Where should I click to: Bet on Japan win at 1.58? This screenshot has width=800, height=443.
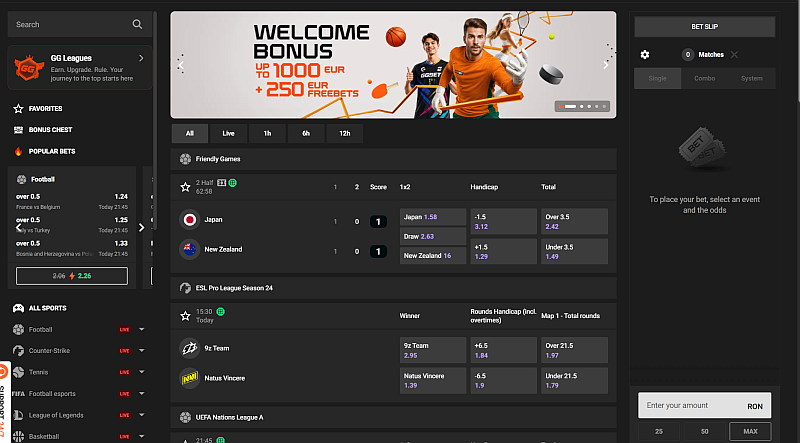[433, 217]
